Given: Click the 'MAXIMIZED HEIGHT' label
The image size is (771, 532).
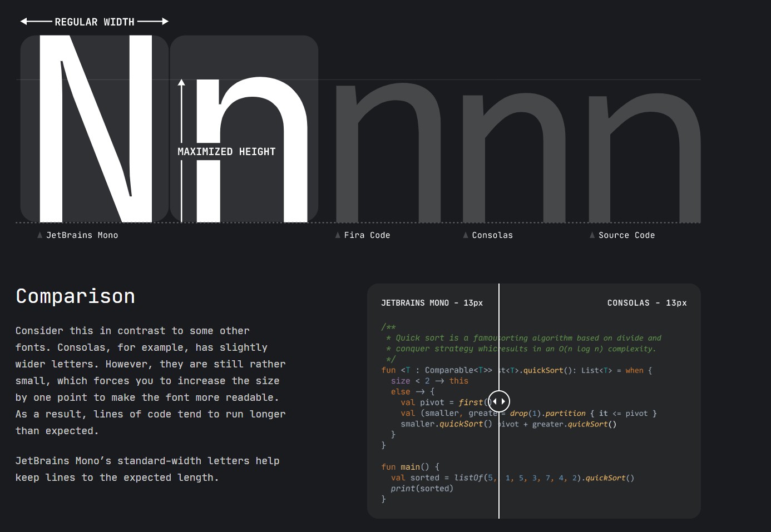Looking at the screenshot, I should (x=226, y=152).
